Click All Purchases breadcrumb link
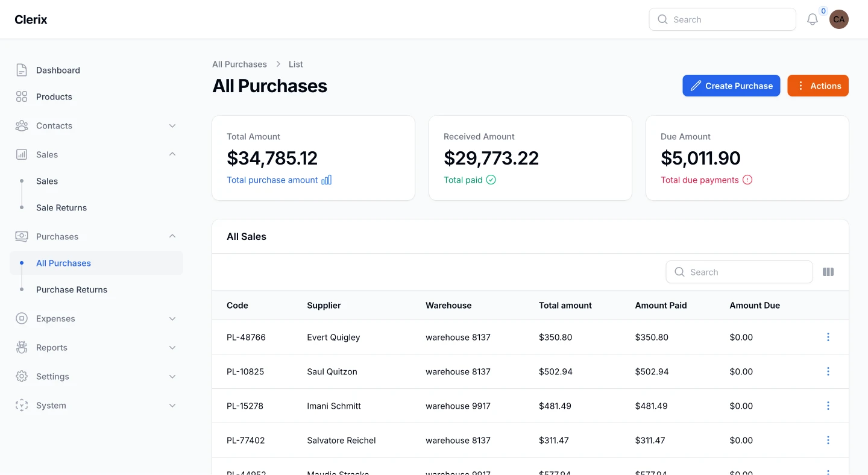Image resolution: width=868 pixels, height=475 pixels. 239,64
